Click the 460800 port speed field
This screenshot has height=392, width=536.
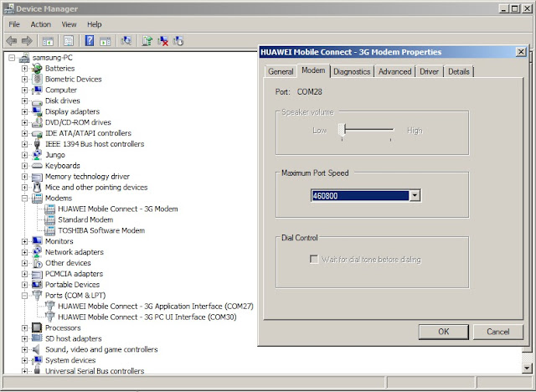tap(360, 195)
